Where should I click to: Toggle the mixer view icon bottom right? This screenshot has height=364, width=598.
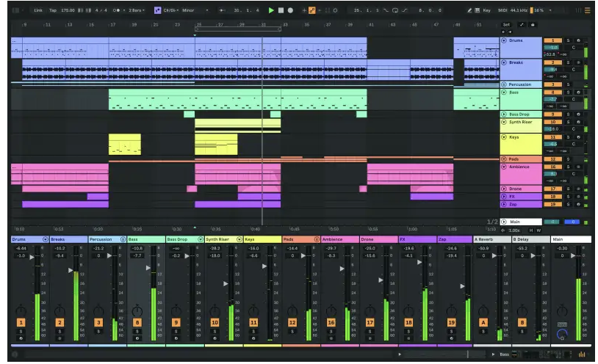click(582, 354)
